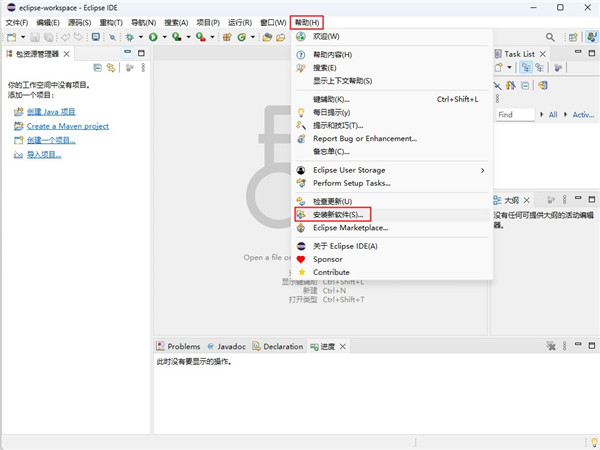The width and height of the screenshot is (600, 450).
Task: Click the Open Perspective icon at top right
Action: pos(570,37)
